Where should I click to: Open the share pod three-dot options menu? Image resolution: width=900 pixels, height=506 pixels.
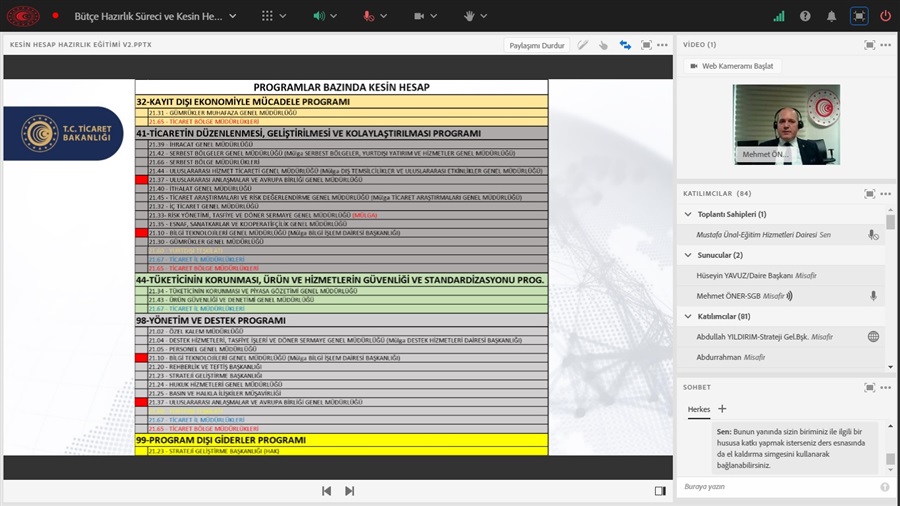(x=662, y=45)
